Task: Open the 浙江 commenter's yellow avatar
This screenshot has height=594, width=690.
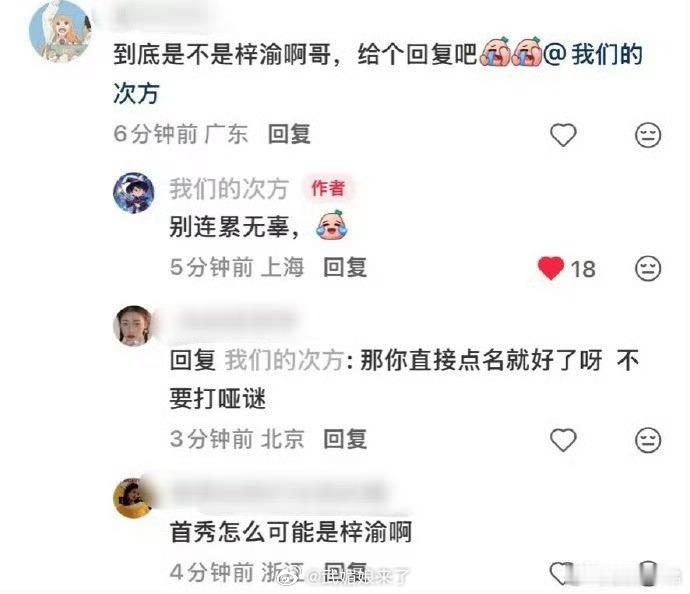Action: (x=134, y=498)
